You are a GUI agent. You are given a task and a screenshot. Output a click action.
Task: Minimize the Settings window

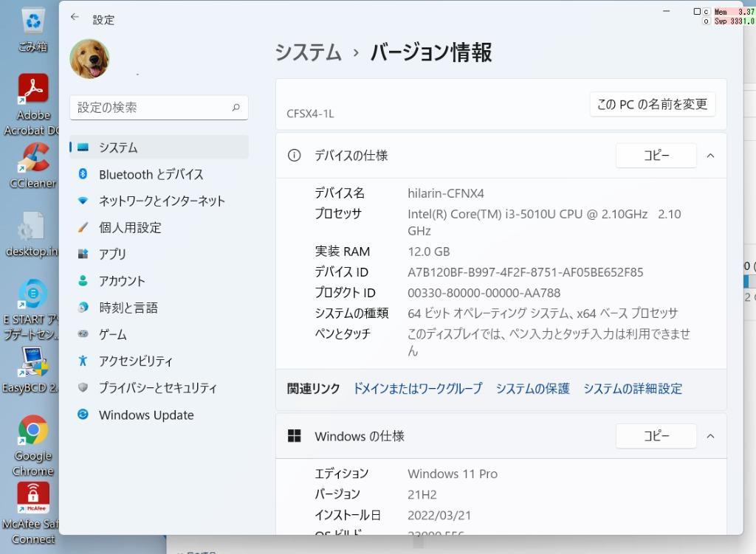(x=667, y=11)
